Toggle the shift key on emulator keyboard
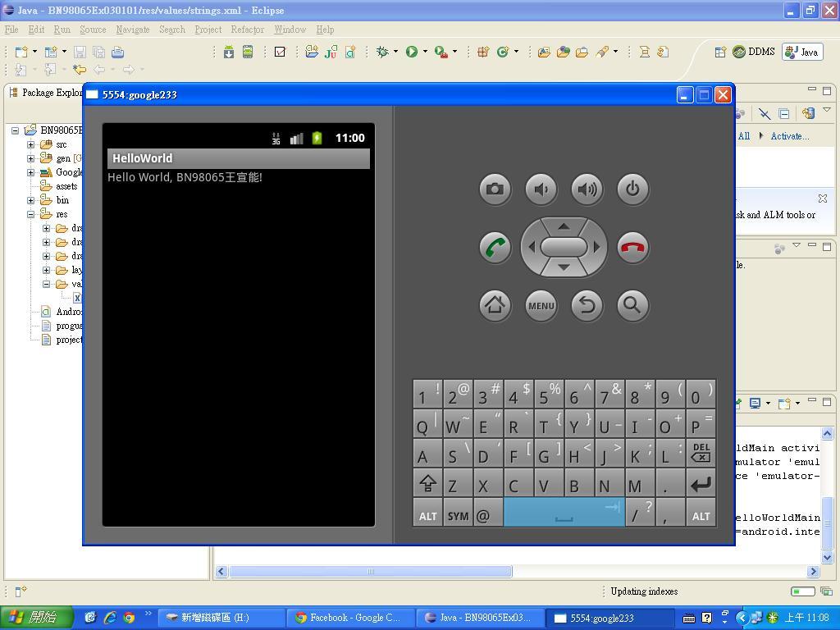The image size is (840, 630). click(x=427, y=484)
